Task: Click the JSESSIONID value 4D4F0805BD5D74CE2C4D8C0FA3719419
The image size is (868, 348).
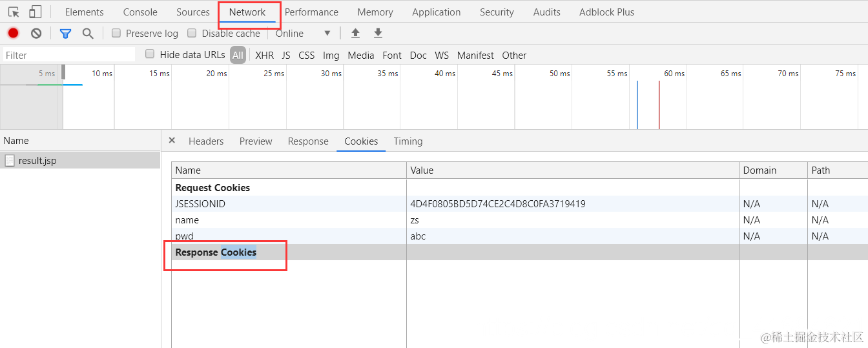Action: (x=498, y=203)
